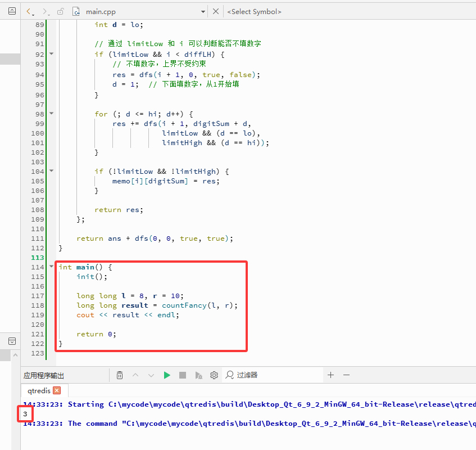Jump to next output item
This screenshot has width=476, height=450.
point(151,375)
